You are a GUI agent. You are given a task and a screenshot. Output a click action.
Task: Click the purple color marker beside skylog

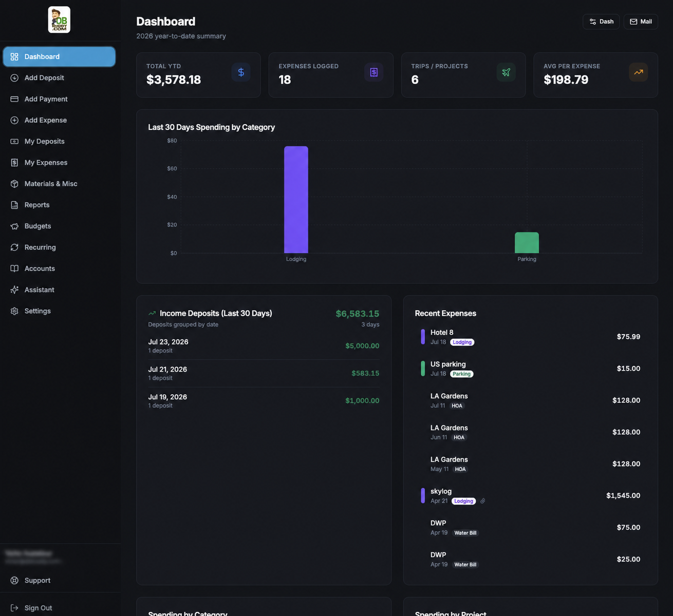click(423, 495)
